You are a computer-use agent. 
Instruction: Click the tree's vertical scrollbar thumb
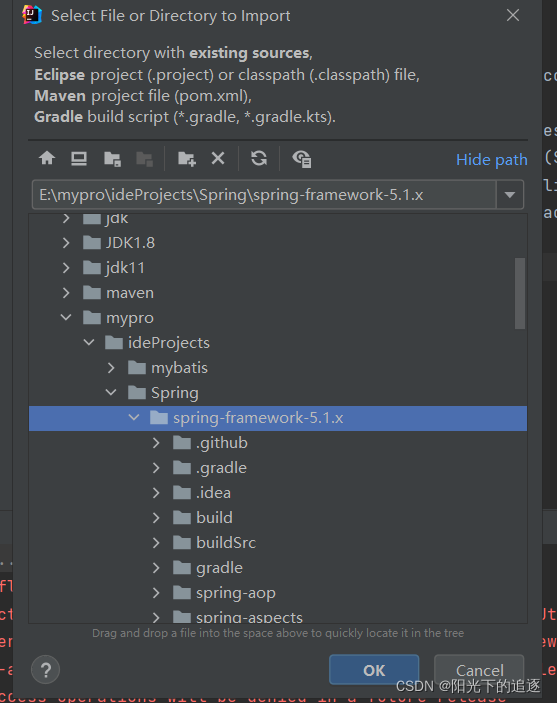coord(520,293)
